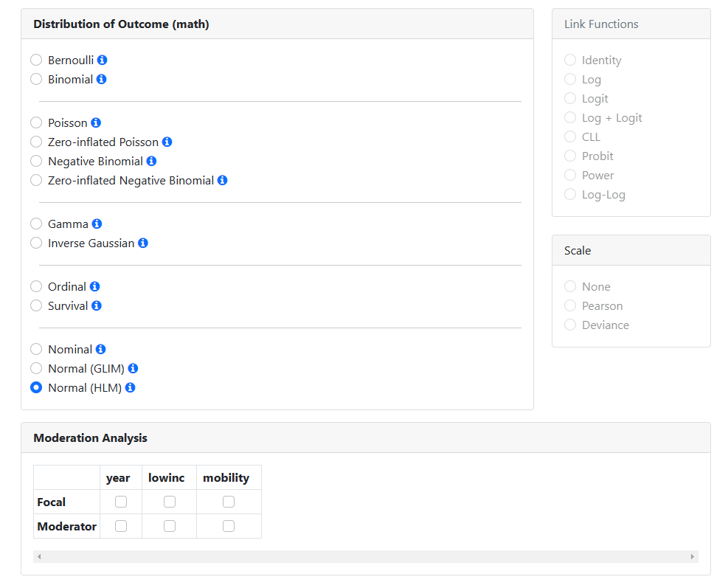Show info for Normal (HLM) option
The image size is (728, 588).
(131, 387)
